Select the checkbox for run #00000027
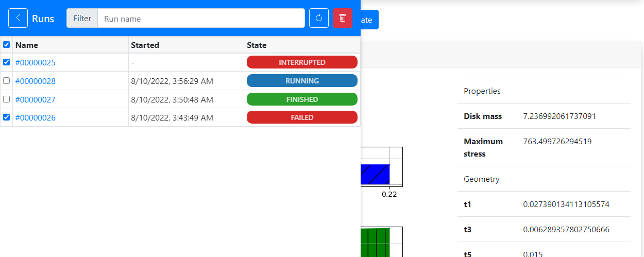Screen dimensions: 644x257 (x=7, y=99)
